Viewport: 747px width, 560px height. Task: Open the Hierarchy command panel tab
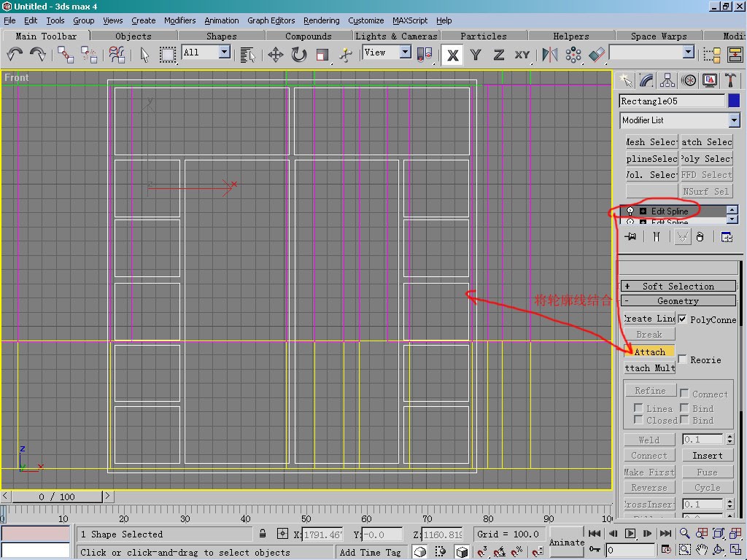667,80
